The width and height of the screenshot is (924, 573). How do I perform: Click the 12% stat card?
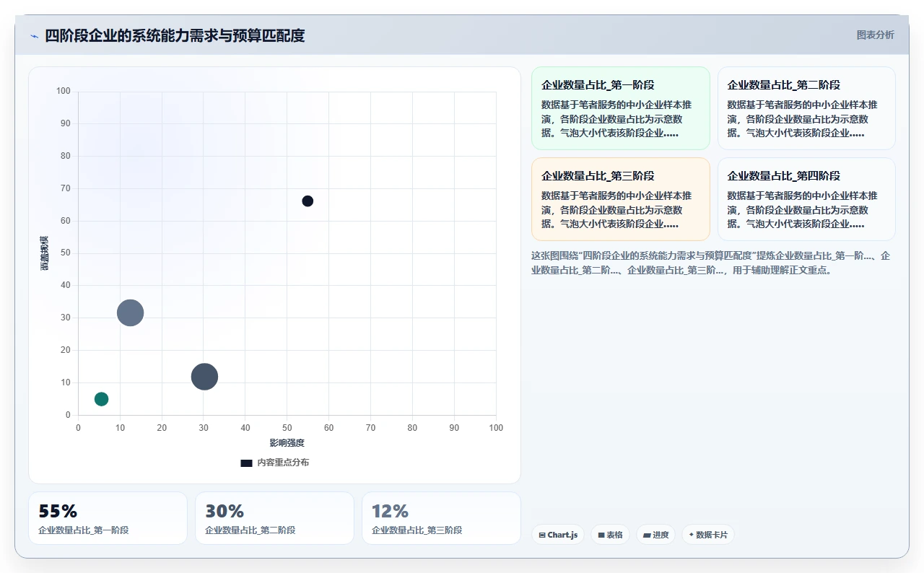point(441,518)
